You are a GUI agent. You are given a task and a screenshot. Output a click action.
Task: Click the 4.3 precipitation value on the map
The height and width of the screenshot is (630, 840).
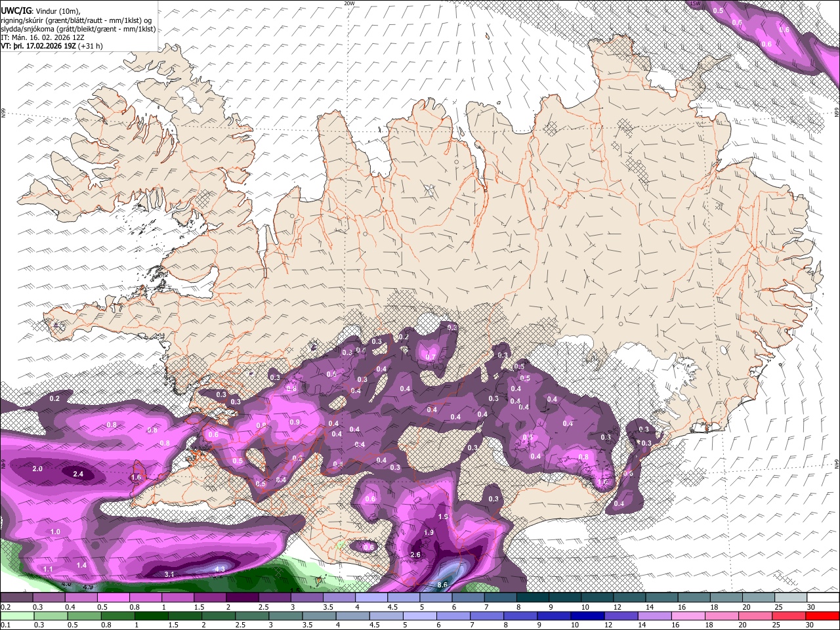pos(220,569)
